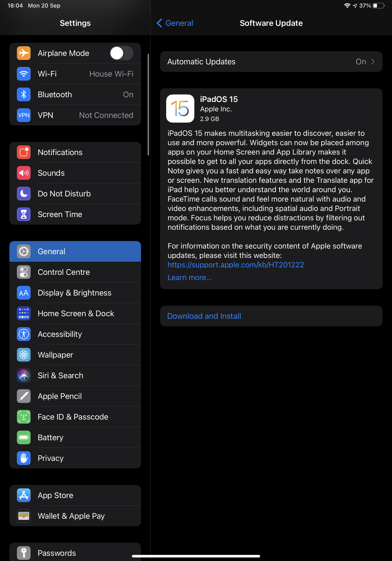Tap the Do Not Disturb moon icon
Image resolution: width=392 pixels, height=561 pixels.
click(24, 194)
